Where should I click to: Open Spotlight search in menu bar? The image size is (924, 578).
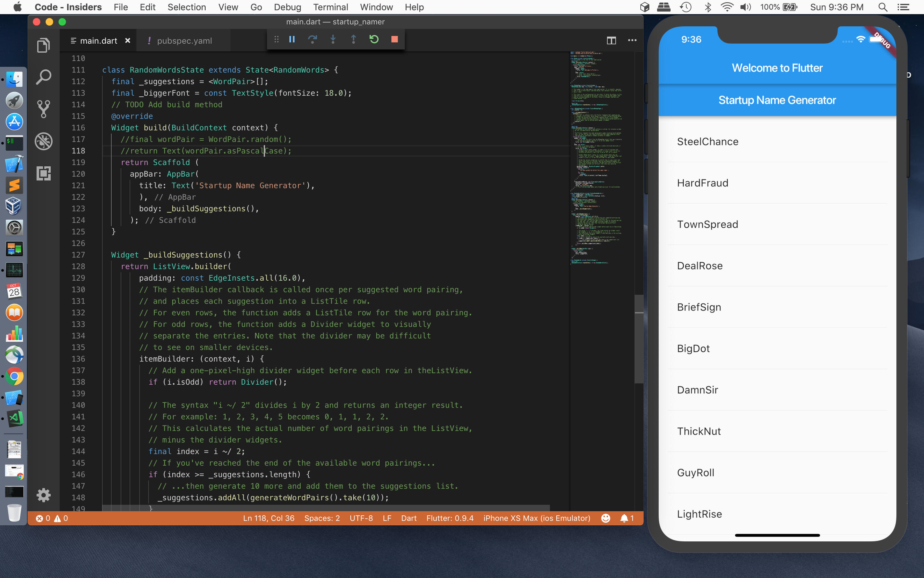tap(883, 7)
